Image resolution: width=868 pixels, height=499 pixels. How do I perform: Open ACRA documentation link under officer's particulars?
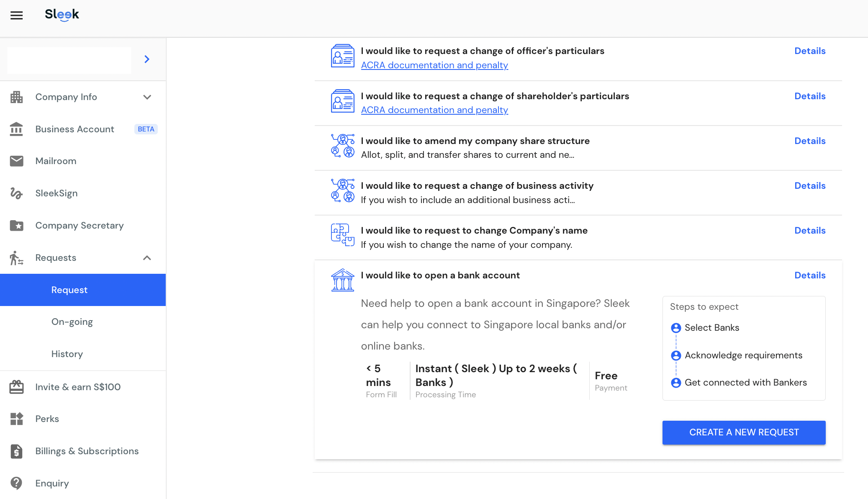(x=434, y=65)
